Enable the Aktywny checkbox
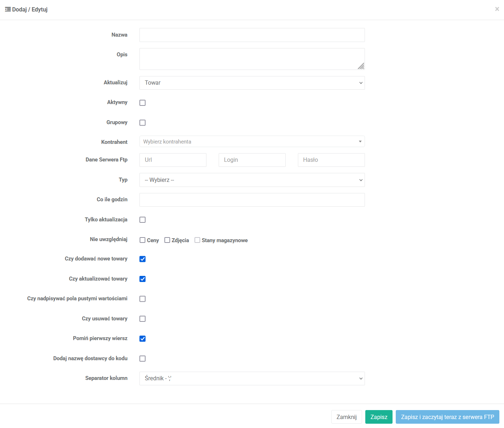Screen dimensions: 504x428 pos(142,103)
